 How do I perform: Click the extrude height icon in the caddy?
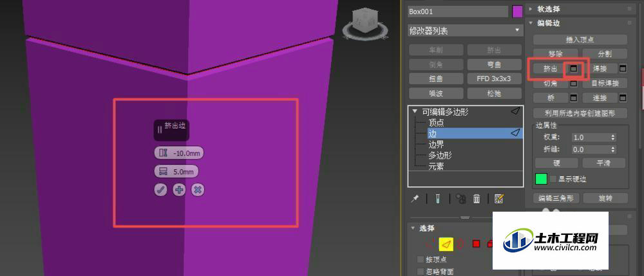(x=163, y=153)
